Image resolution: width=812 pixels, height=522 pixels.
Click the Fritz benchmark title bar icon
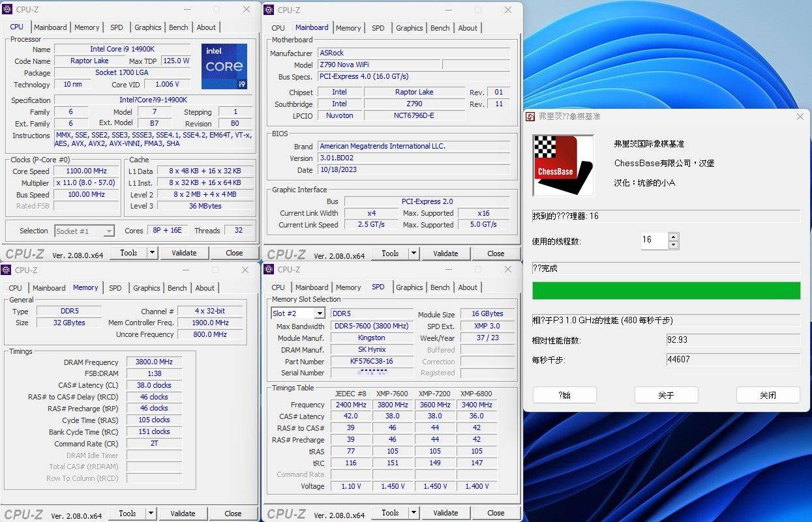[531, 117]
